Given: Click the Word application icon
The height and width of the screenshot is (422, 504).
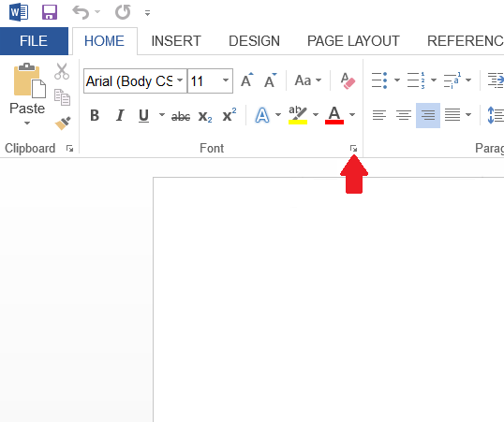Looking at the screenshot, I should 19,12.
